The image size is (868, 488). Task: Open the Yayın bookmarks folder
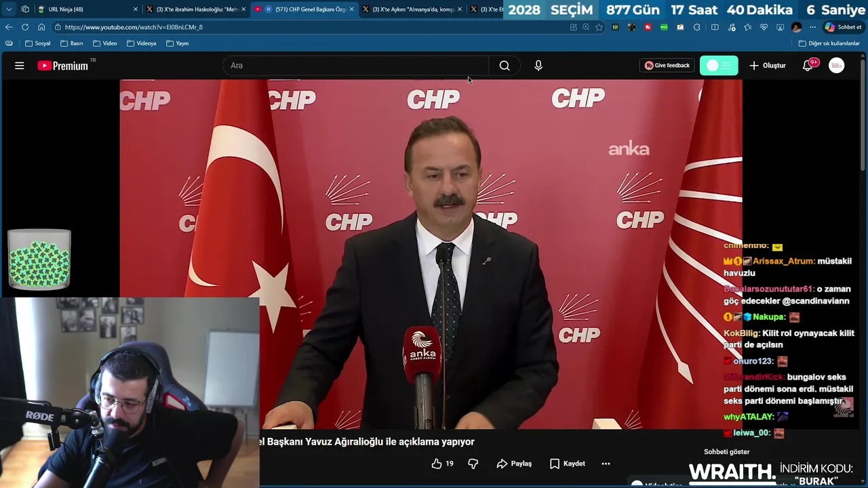(178, 43)
